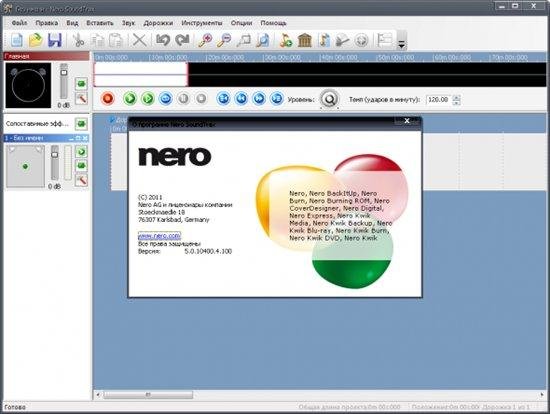Click the green play button beside the record button
550x414 pixels.
click(130, 99)
